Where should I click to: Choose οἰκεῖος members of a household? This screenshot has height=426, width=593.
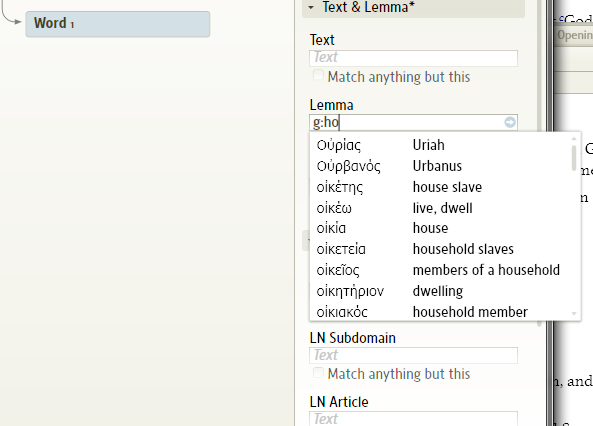point(441,270)
